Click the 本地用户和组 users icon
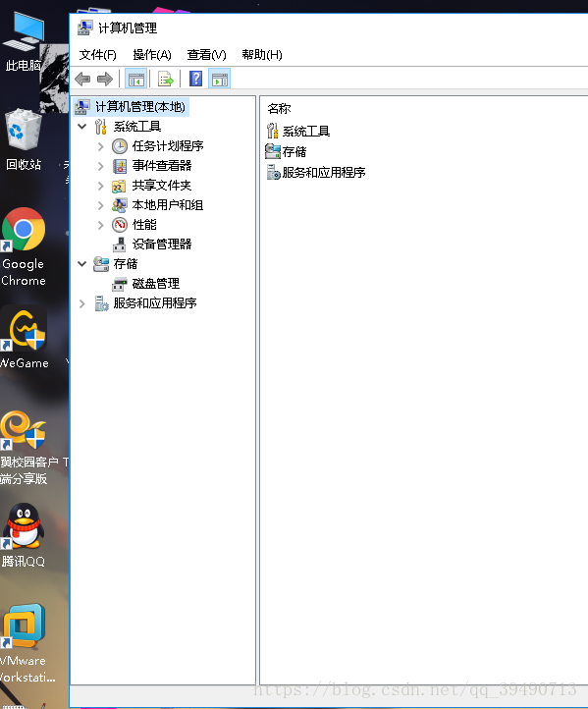Screen dimensions: 588x709 click(120, 205)
